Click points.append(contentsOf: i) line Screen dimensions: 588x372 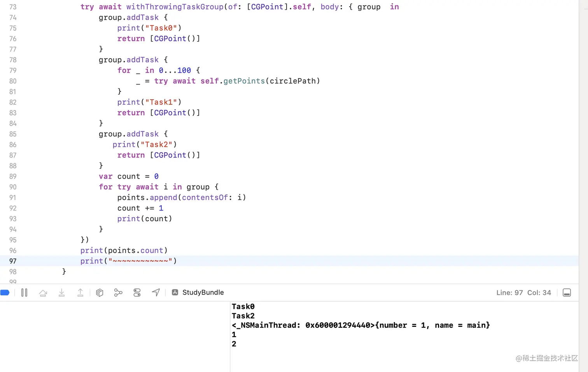[x=182, y=197]
